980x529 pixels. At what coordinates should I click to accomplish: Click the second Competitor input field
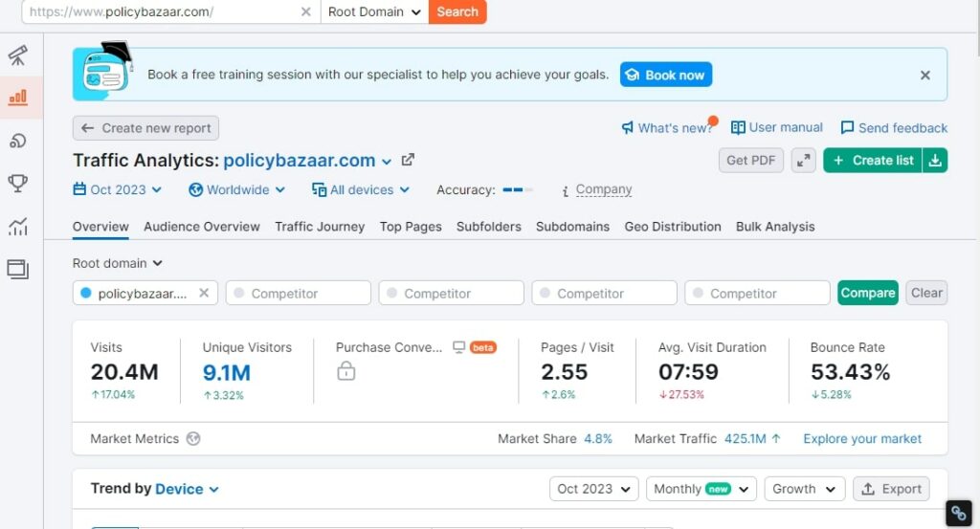point(452,293)
